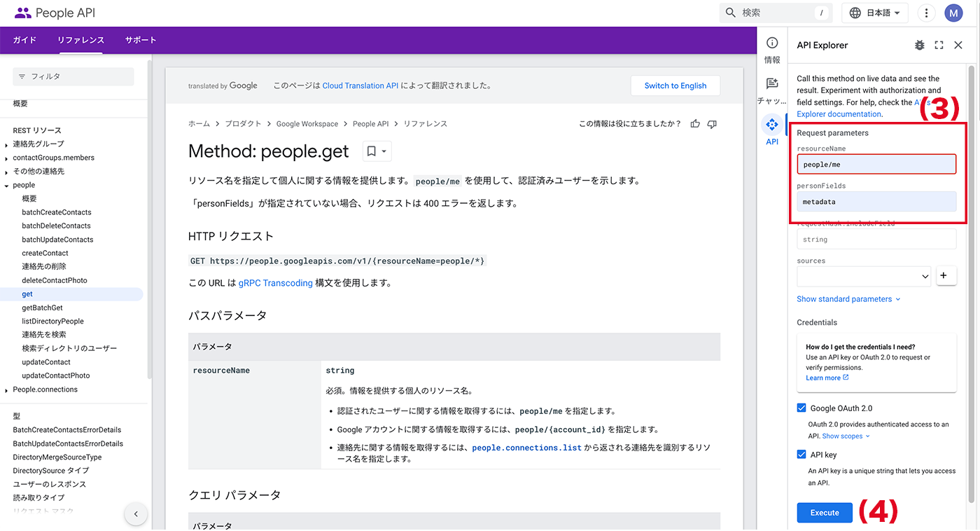
Task: Select BatchCreateContactsErrorDetails in sidebar
Action: pos(67,430)
